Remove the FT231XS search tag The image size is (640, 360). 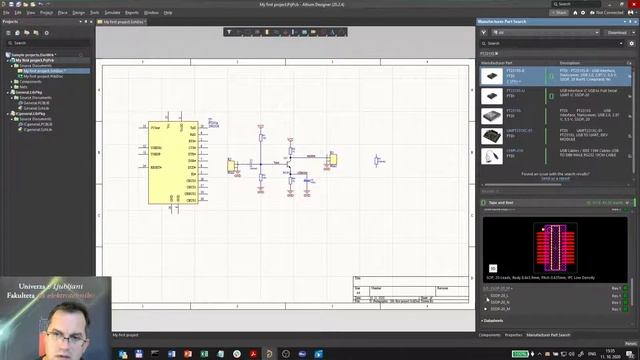pyautogui.click(x=497, y=53)
